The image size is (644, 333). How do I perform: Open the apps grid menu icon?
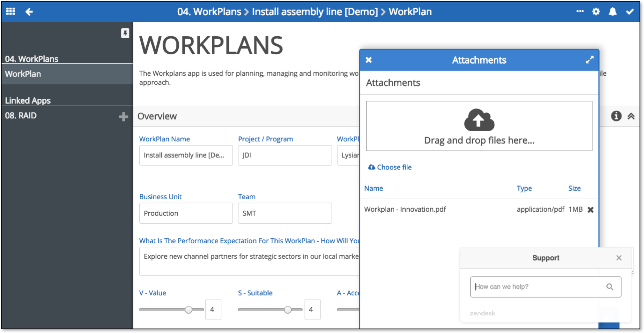pyautogui.click(x=11, y=11)
